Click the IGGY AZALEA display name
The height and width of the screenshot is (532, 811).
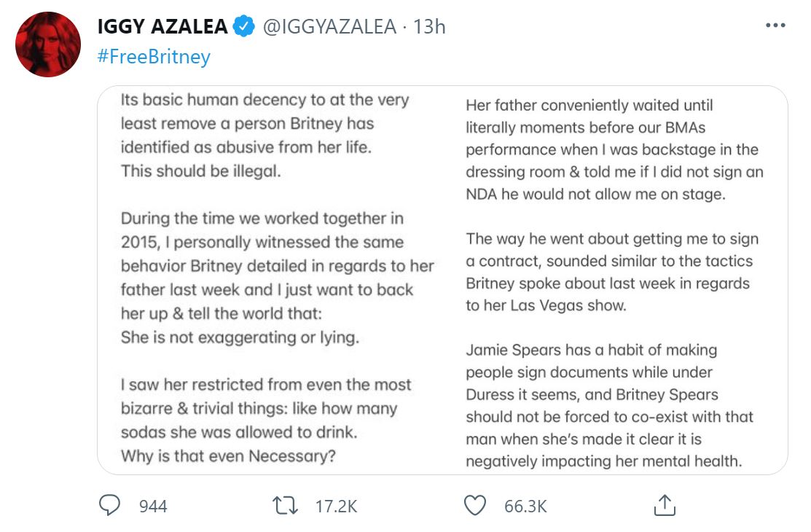pyautogui.click(x=162, y=26)
